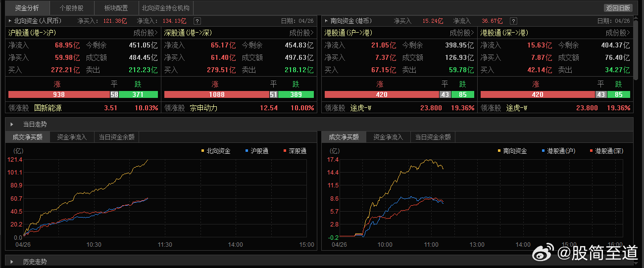Click 深股通(港->深) panel title
Viewport: 644px width, 268px height.
click(188, 33)
